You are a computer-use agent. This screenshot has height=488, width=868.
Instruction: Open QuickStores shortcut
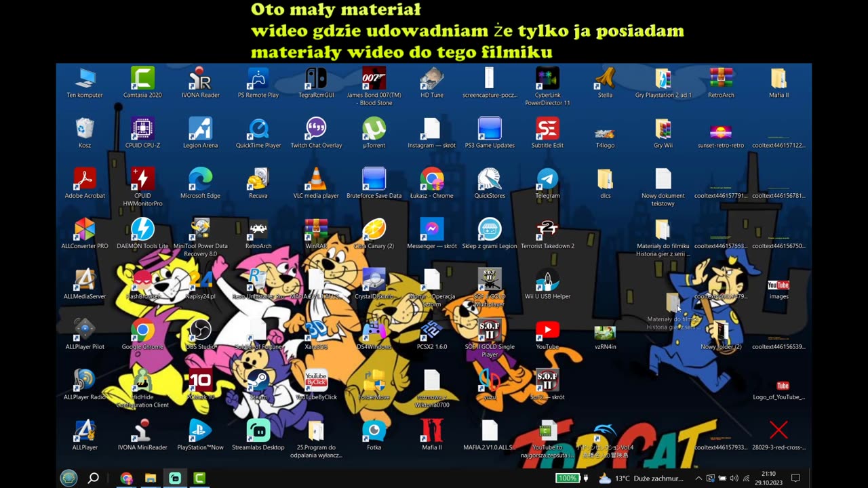[x=490, y=183]
